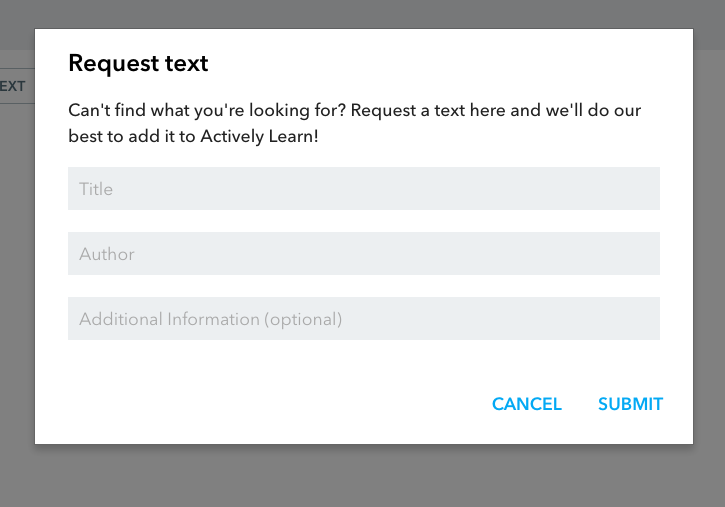Image resolution: width=725 pixels, height=507 pixels.
Task: Select the Additional Information (optional) field
Action: (x=363, y=318)
